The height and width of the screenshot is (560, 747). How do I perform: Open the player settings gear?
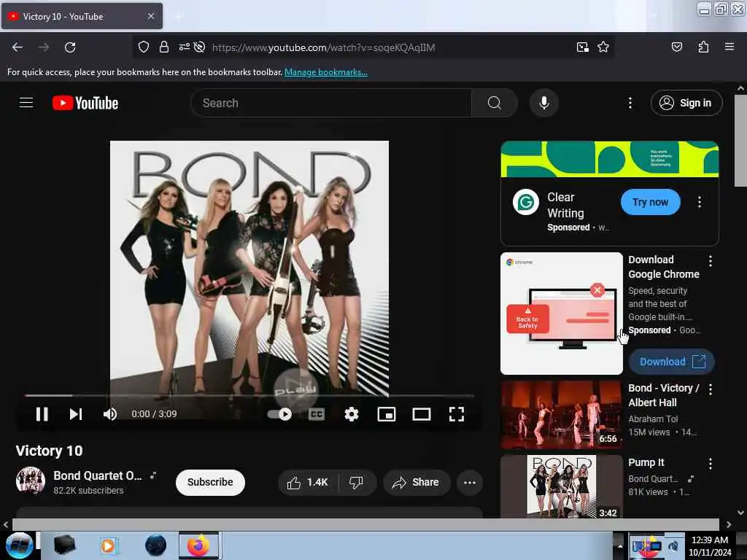click(352, 414)
